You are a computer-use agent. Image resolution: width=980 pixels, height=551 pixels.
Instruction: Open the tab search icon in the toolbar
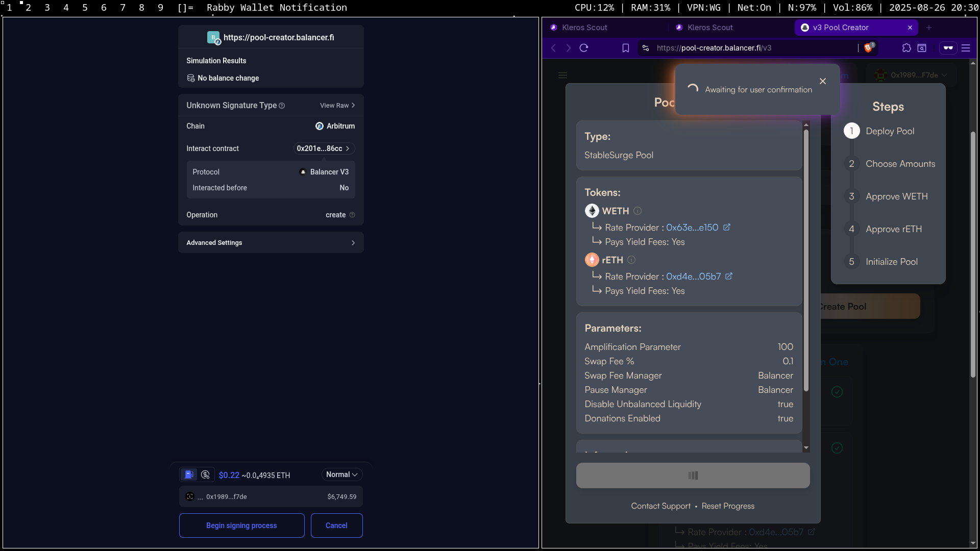922,48
